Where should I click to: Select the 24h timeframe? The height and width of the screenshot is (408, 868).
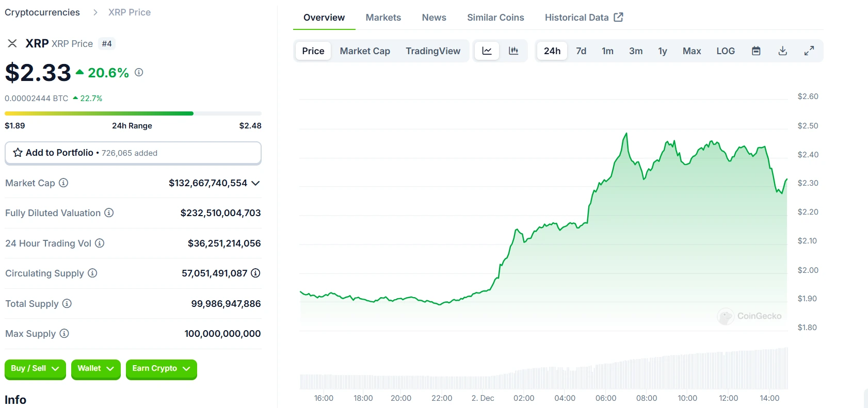tap(552, 51)
